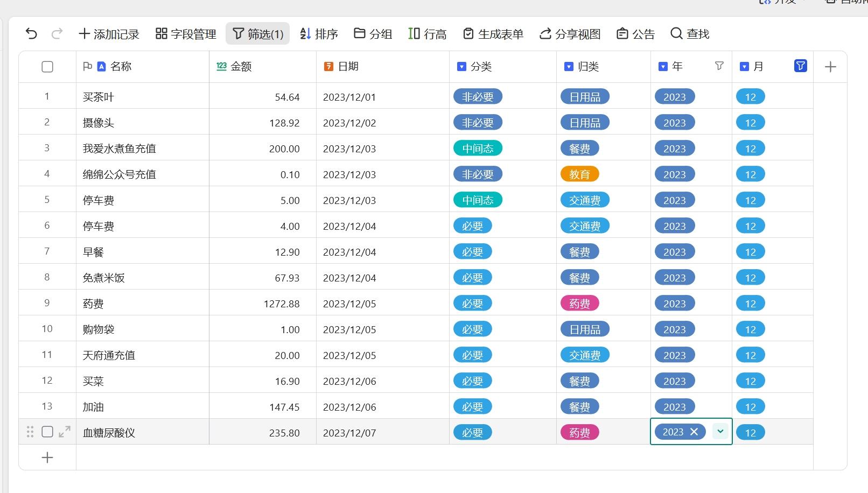Click the 必要 tag in 加油 row

[473, 406]
